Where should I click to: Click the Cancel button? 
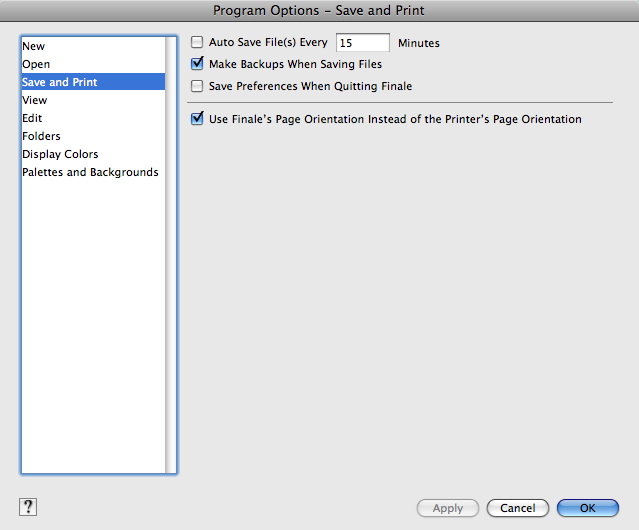click(x=518, y=508)
